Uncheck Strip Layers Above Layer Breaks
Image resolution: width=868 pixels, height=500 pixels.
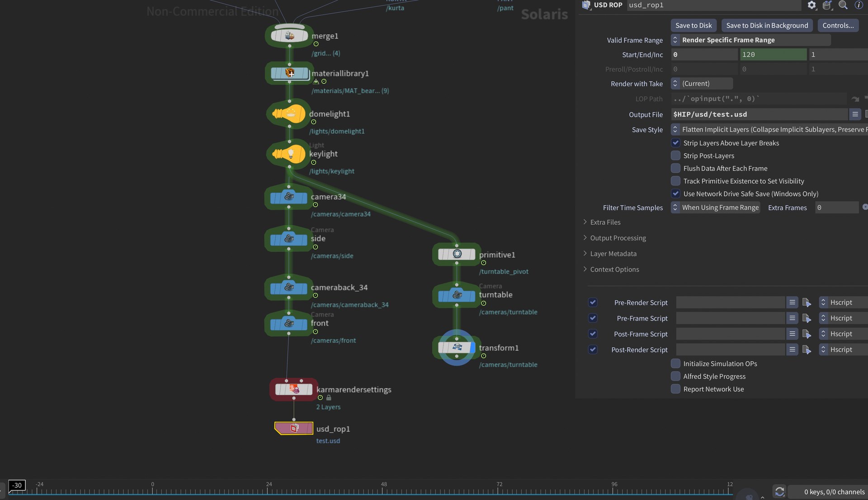675,143
